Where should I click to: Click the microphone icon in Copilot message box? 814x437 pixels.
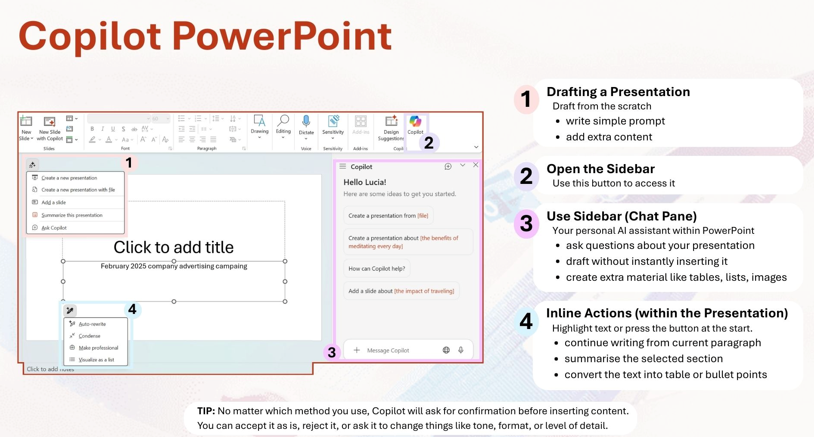[461, 350]
